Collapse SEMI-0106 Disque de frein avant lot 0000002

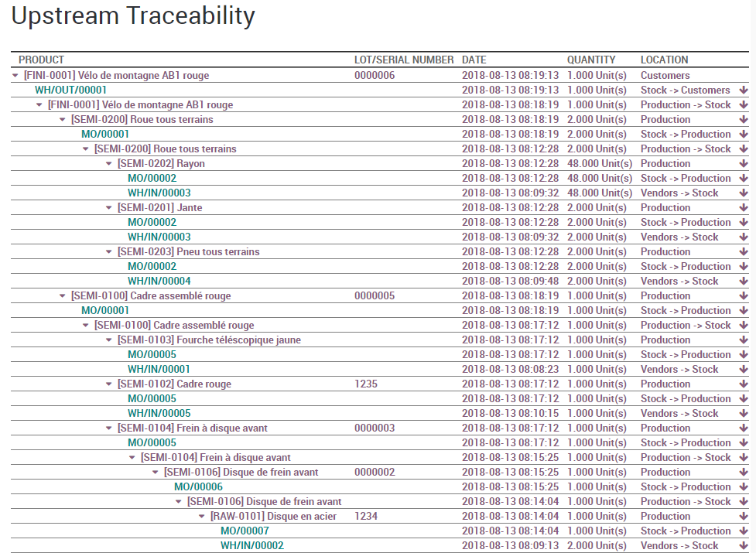[156, 472]
